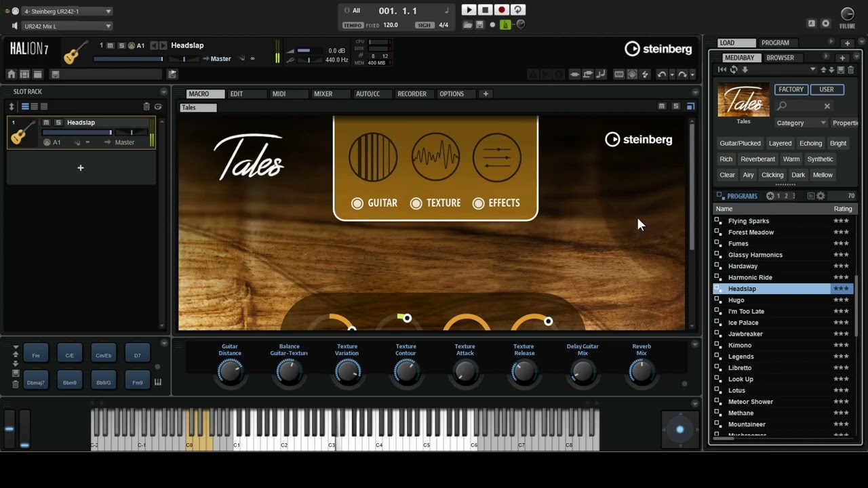This screenshot has height=488, width=868.
Task: Click the effects sliders page icon
Action: (497, 157)
